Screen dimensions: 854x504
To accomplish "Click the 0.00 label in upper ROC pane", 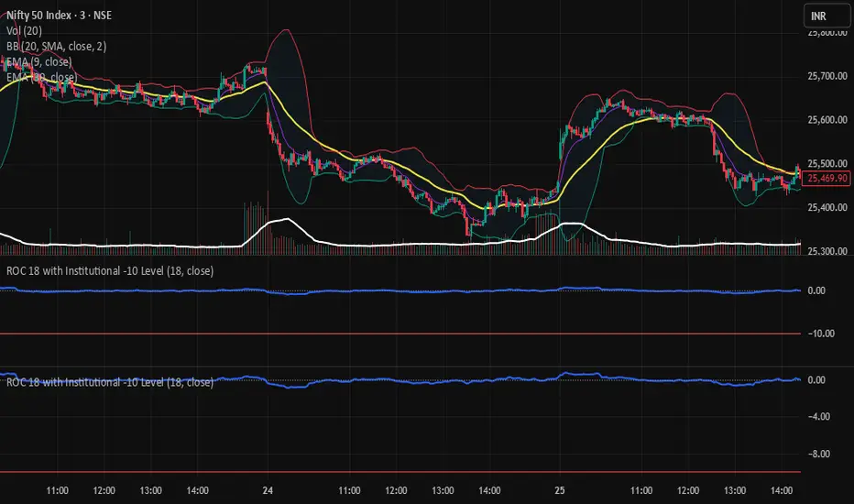I will [x=816, y=290].
